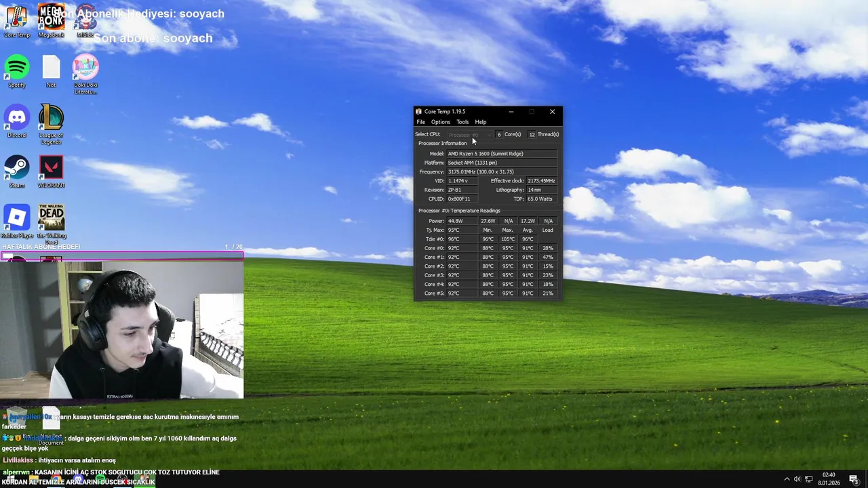
Task: Open the Tools menu in Core Temp
Action: coord(462,122)
